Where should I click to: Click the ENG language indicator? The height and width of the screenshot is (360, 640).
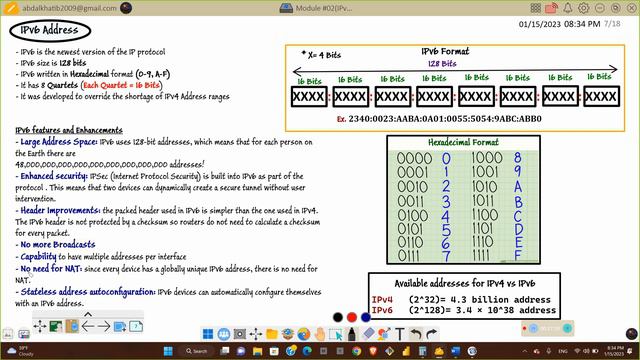(563, 351)
